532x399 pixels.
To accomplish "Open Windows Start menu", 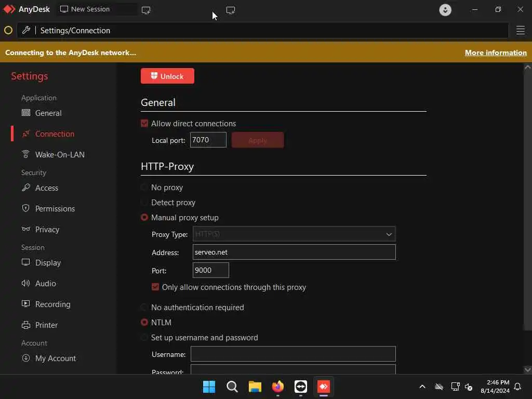I will pyautogui.click(x=209, y=387).
